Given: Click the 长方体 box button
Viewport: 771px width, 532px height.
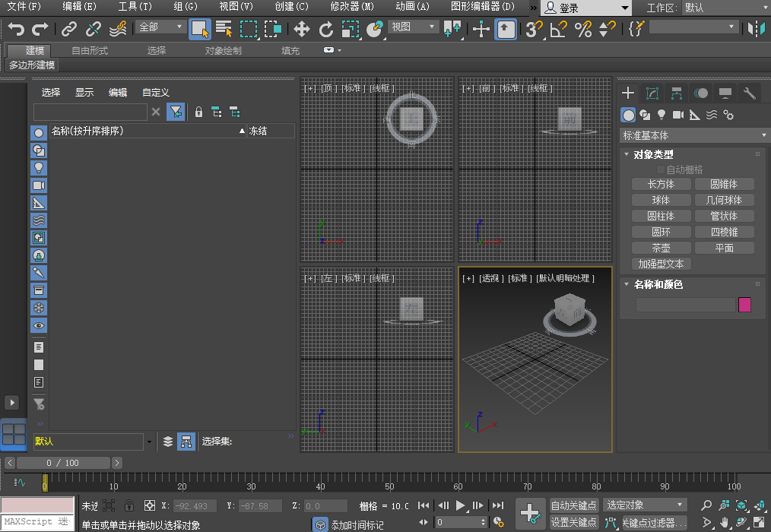Looking at the screenshot, I should (661, 184).
